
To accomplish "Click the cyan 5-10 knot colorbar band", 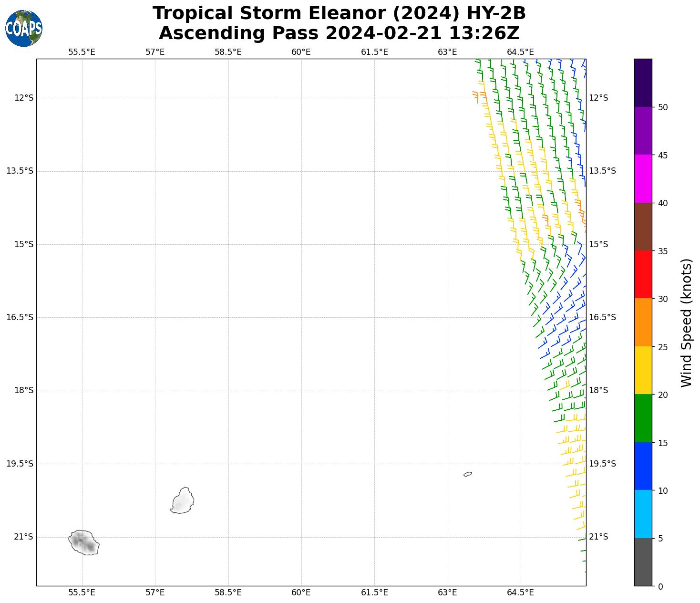I will pyautogui.click(x=643, y=514).
